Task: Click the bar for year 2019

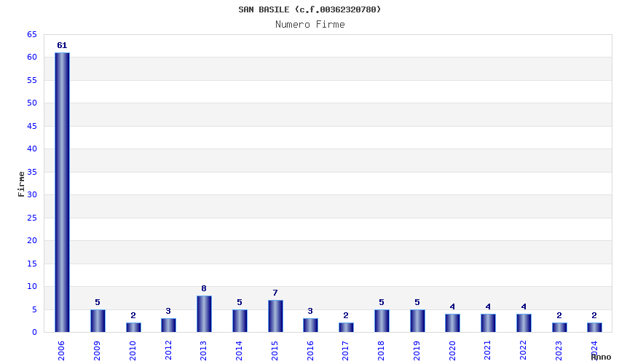Action: click(x=417, y=320)
